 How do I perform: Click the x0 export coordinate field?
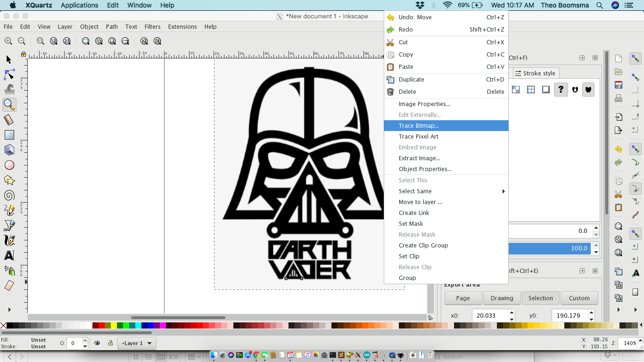click(490, 315)
